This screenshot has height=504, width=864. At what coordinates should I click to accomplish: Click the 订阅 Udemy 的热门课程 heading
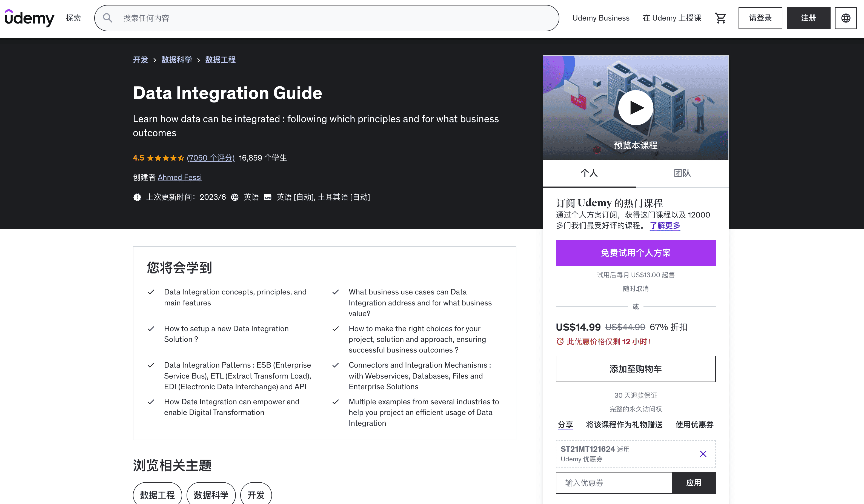click(609, 203)
